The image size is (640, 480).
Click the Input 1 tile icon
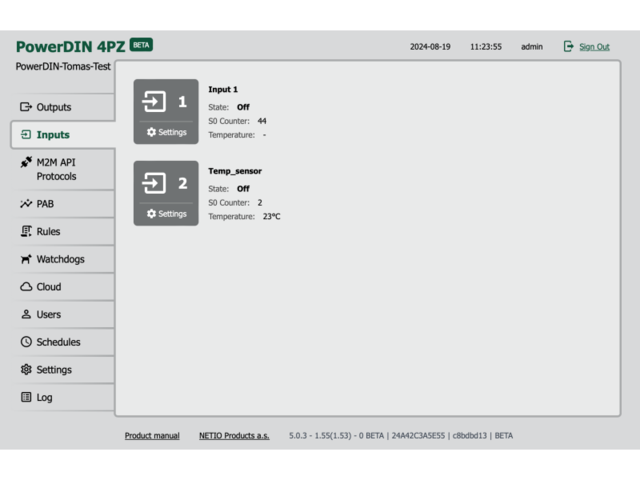coord(155,102)
